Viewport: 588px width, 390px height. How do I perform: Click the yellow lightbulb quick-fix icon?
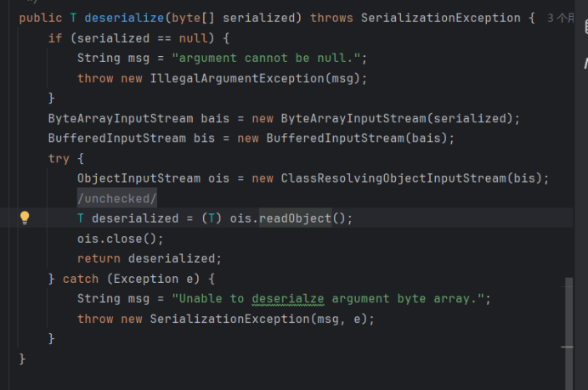[x=25, y=218]
